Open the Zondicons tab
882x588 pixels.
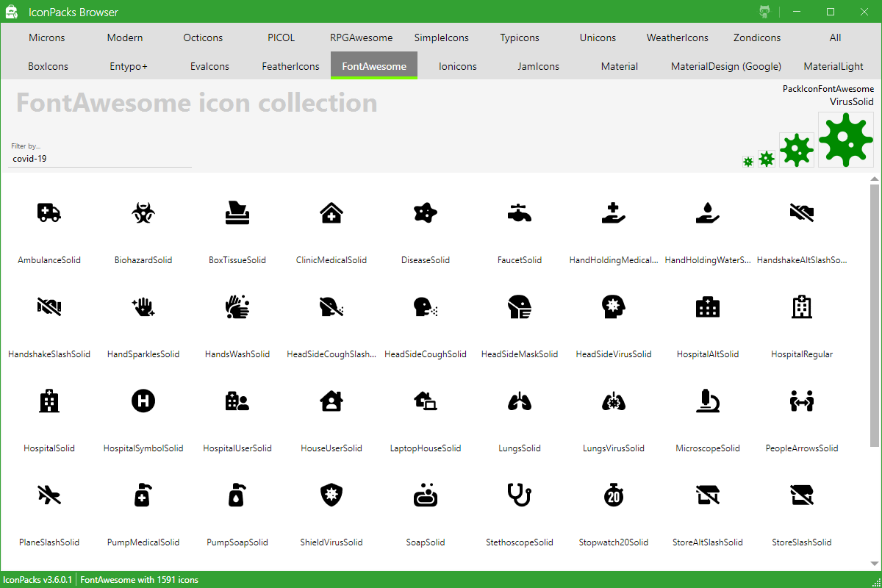(757, 37)
